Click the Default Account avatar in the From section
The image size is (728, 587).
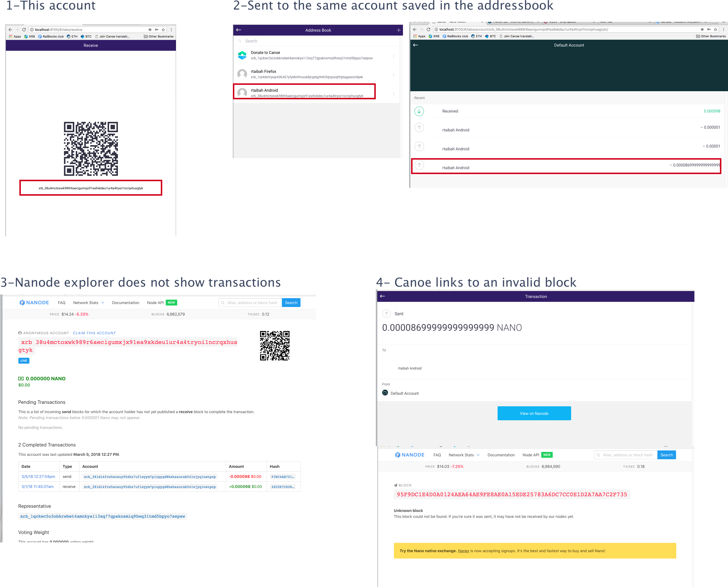pyautogui.click(x=385, y=393)
